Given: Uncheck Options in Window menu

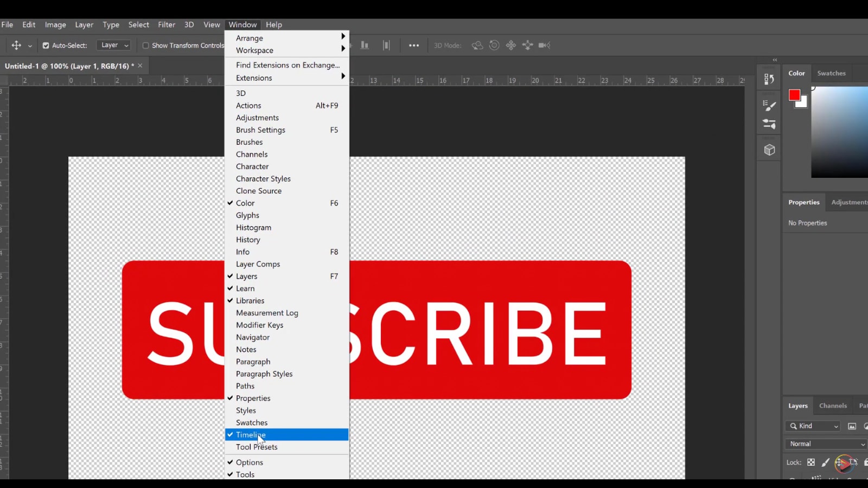Looking at the screenshot, I should click(x=286, y=463).
